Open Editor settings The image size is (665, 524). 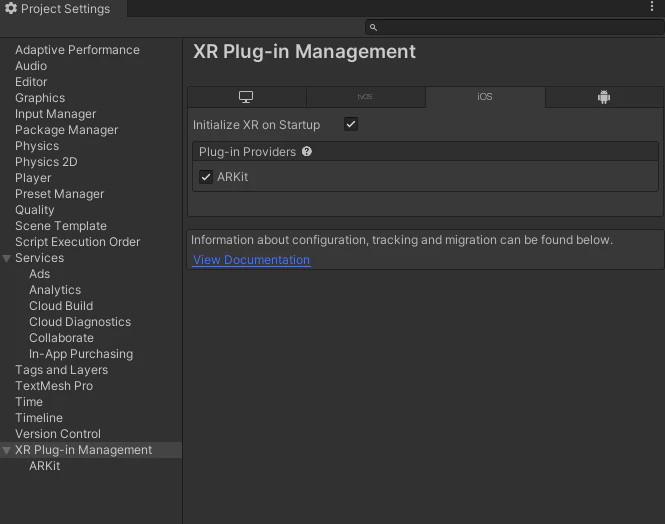31,82
